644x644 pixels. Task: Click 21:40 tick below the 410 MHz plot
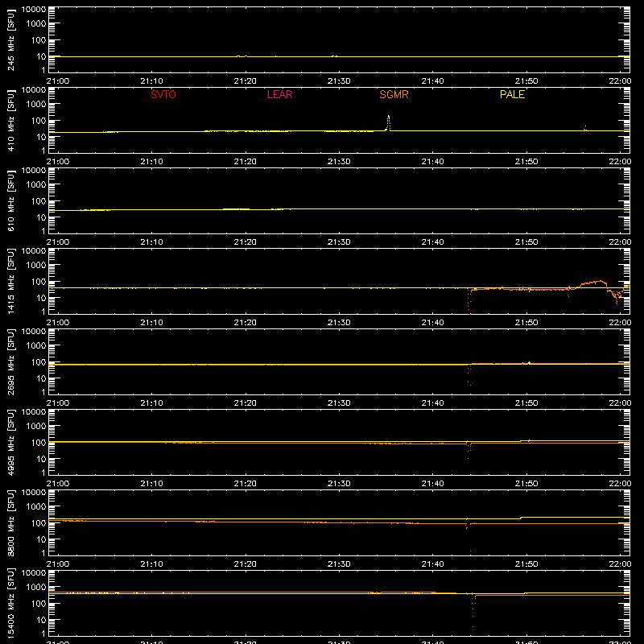(432, 162)
